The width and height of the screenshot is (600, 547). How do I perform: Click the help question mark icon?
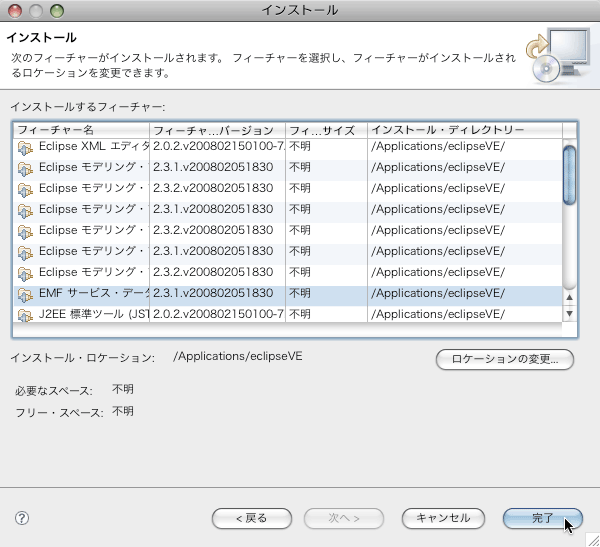pos(22,518)
